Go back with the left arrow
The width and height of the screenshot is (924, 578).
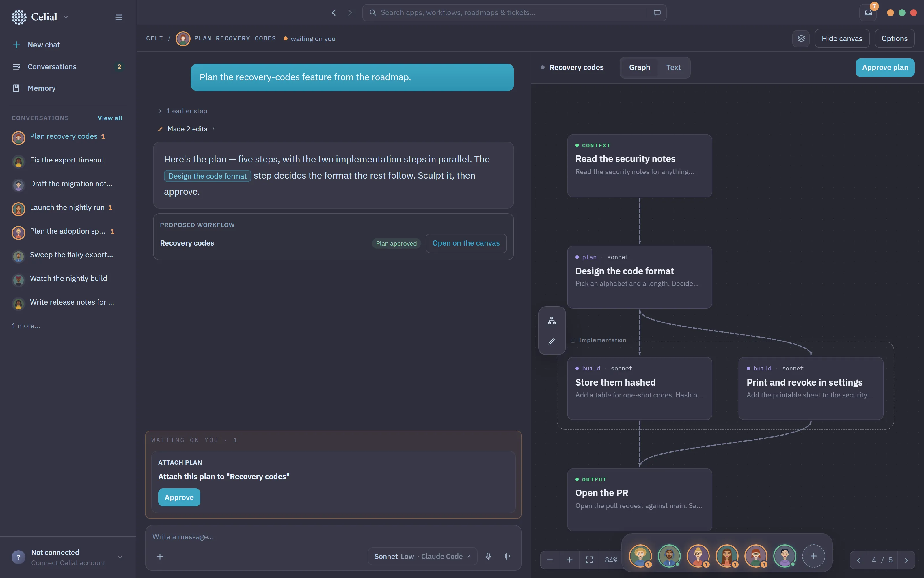point(334,13)
